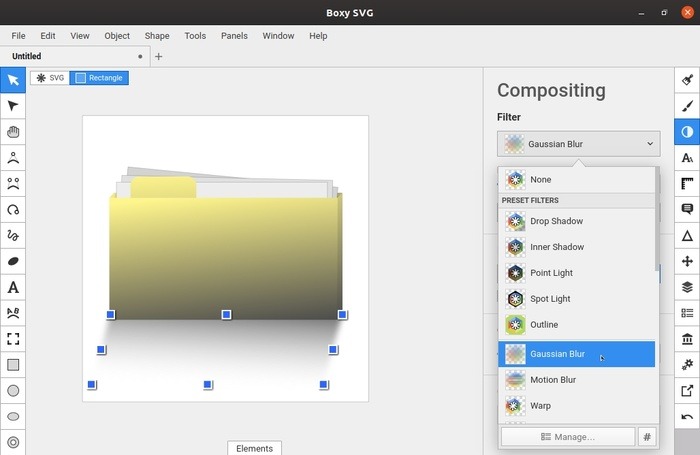Select the Edit tool black arrow

[x=13, y=106]
